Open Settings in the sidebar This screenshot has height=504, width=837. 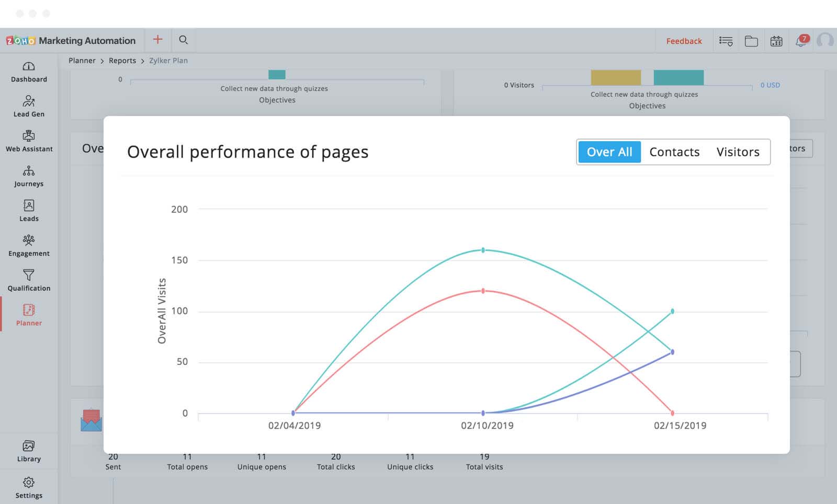pos(29,487)
